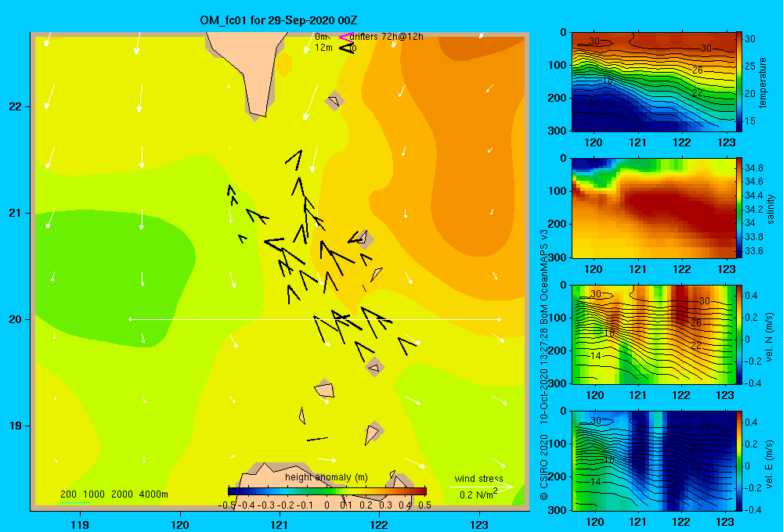The image size is (783, 532).
Task: Click longitude label "123" on main map
Action: [x=479, y=524]
